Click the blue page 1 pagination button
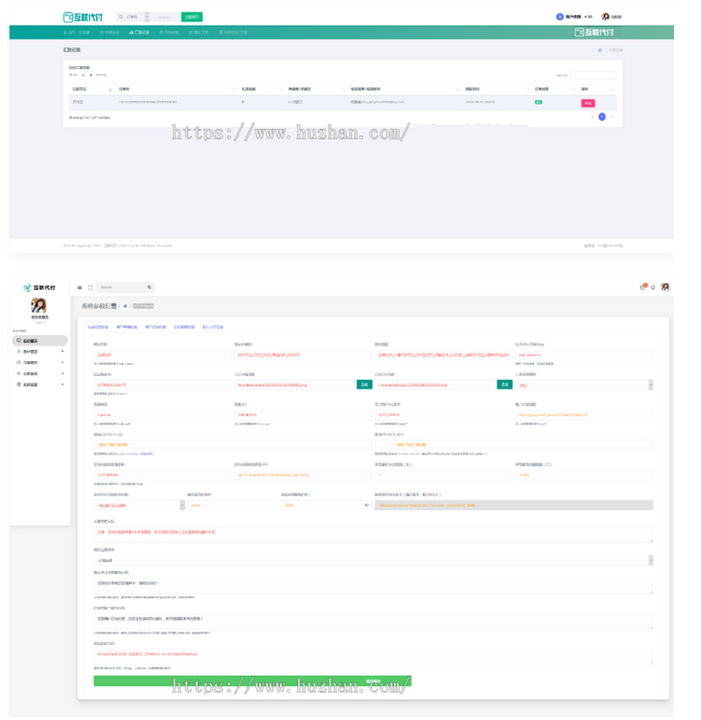Image resolution: width=701 pixels, height=720 pixels. click(601, 117)
